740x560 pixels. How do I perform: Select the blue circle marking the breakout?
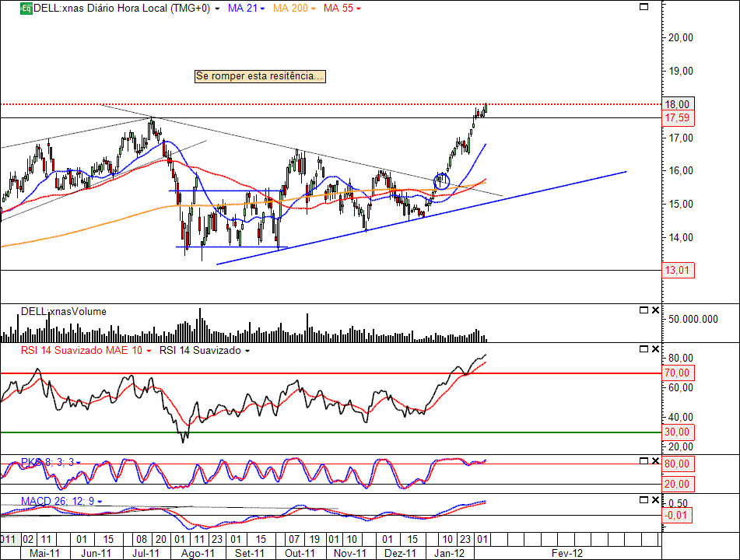(x=442, y=180)
